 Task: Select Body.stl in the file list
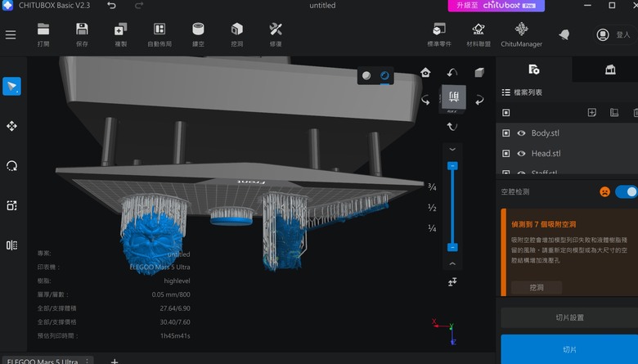pyautogui.click(x=546, y=133)
